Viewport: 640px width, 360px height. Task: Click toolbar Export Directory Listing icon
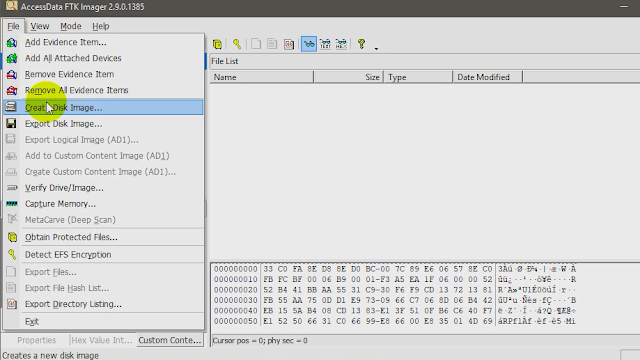289,44
